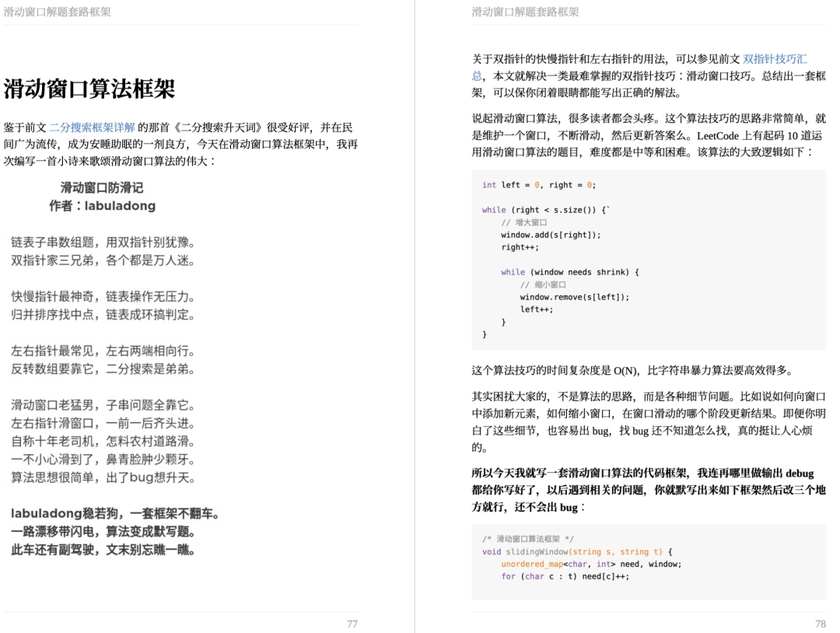Click code line while (window needs shrink)

pos(570,272)
